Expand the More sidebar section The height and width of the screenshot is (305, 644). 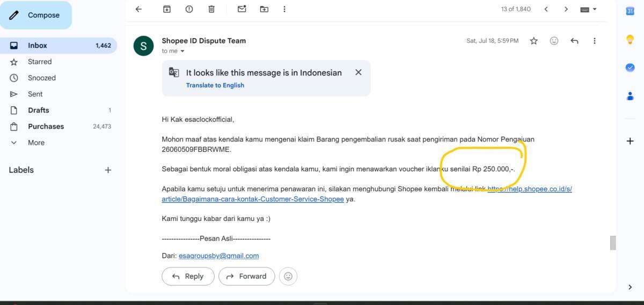click(x=58, y=143)
